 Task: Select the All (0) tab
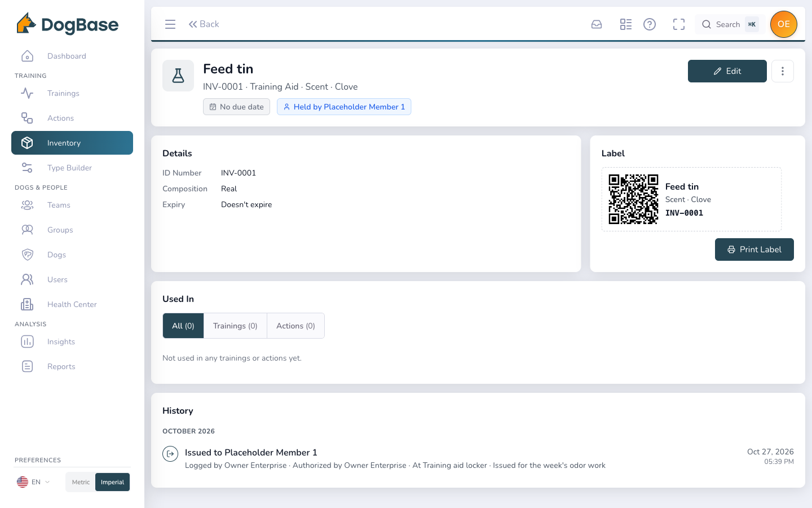point(183,326)
